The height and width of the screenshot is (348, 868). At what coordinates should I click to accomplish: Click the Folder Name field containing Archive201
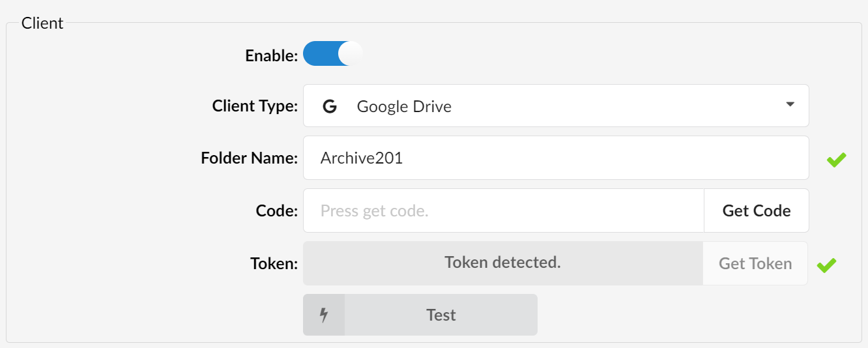tap(556, 158)
